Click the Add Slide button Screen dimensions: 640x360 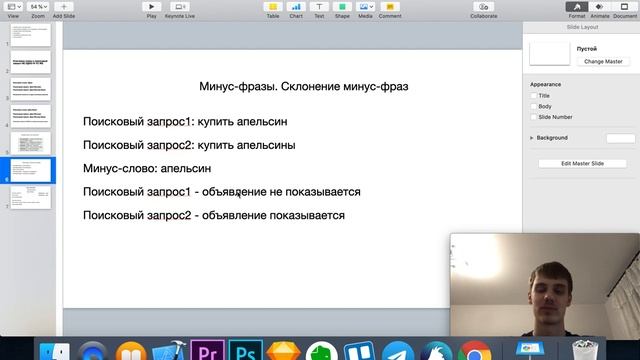(x=64, y=7)
